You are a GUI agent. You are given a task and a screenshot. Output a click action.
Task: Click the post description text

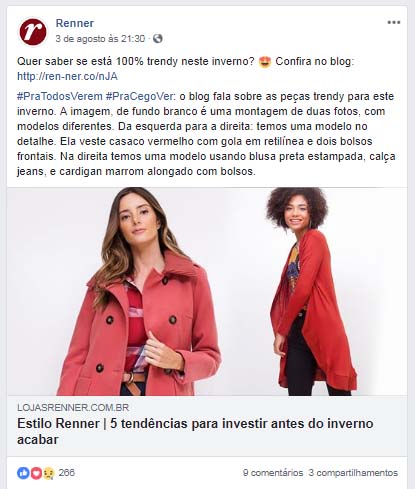(206, 134)
